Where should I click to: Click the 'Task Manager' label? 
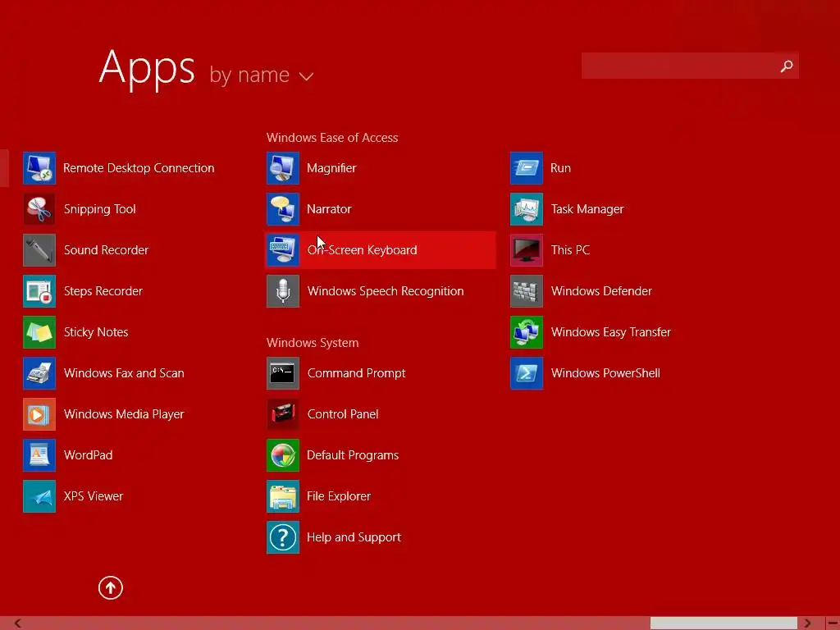(587, 209)
